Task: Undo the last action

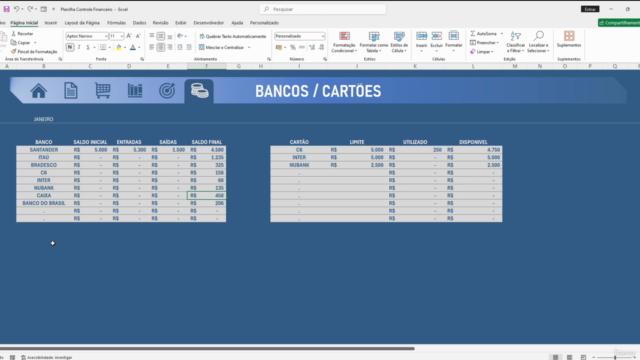Action: click(x=16, y=9)
